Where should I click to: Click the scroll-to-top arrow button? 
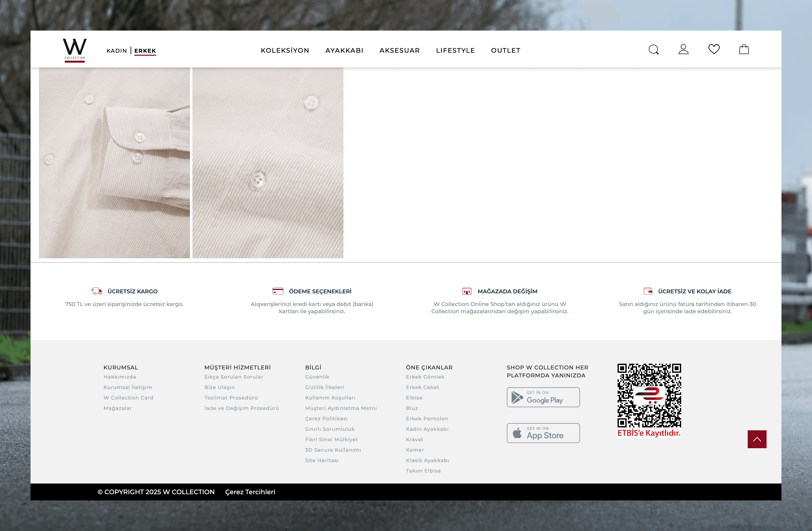click(x=757, y=439)
